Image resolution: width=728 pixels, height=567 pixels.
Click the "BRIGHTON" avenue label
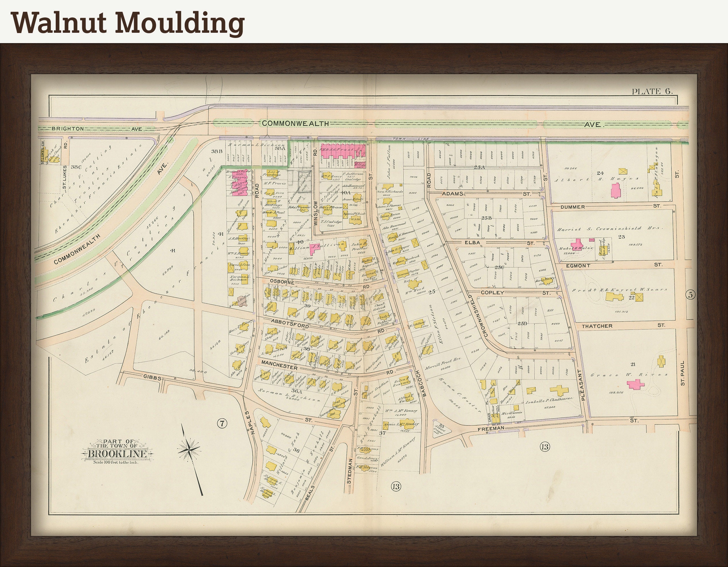(68, 129)
